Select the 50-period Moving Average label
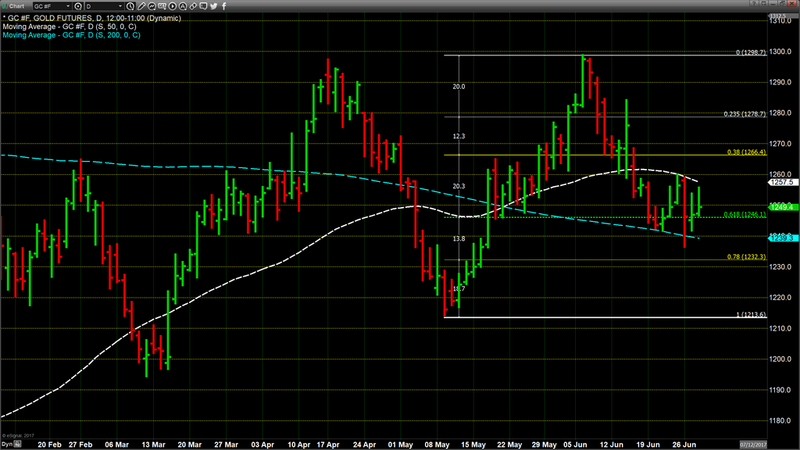 coord(69,27)
